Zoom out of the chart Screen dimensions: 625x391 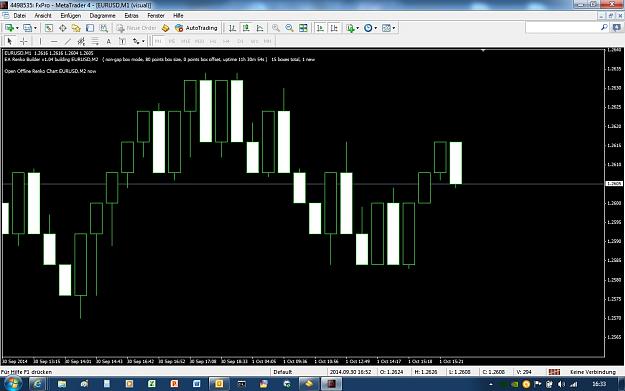pyautogui.click(x=289, y=28)
